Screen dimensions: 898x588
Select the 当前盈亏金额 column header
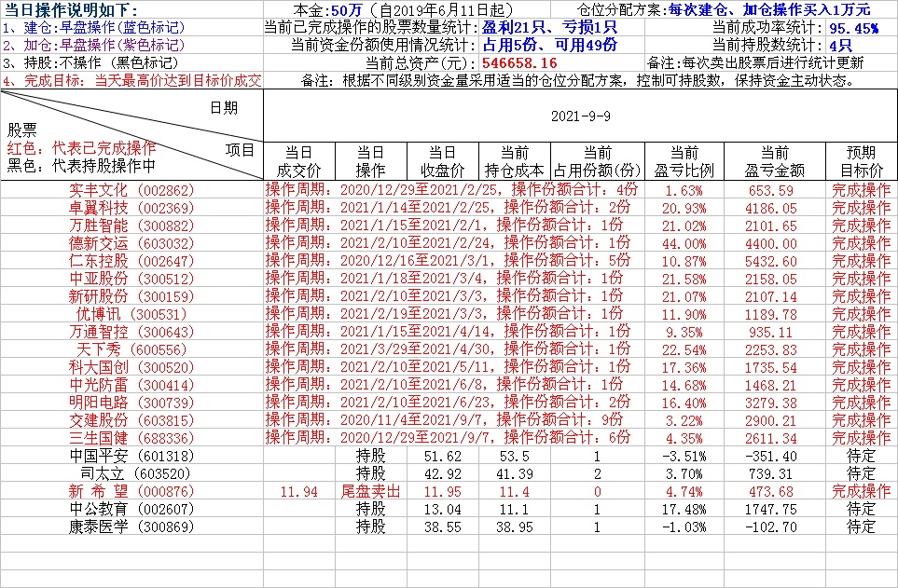[x=775, y=161]
